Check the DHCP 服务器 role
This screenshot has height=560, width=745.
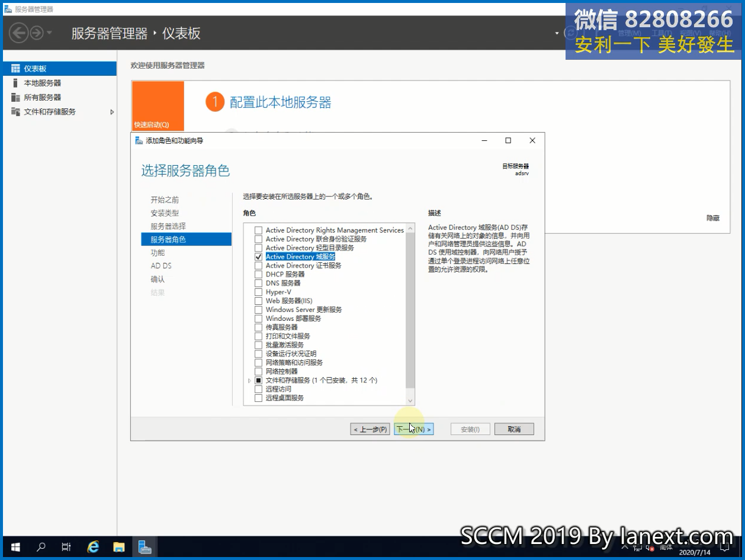258,275
